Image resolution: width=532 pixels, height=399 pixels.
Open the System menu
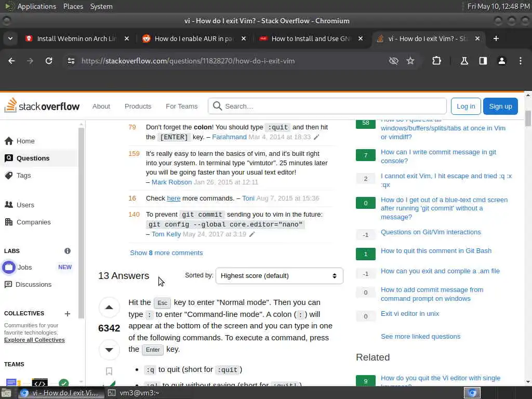pos(101,6)
